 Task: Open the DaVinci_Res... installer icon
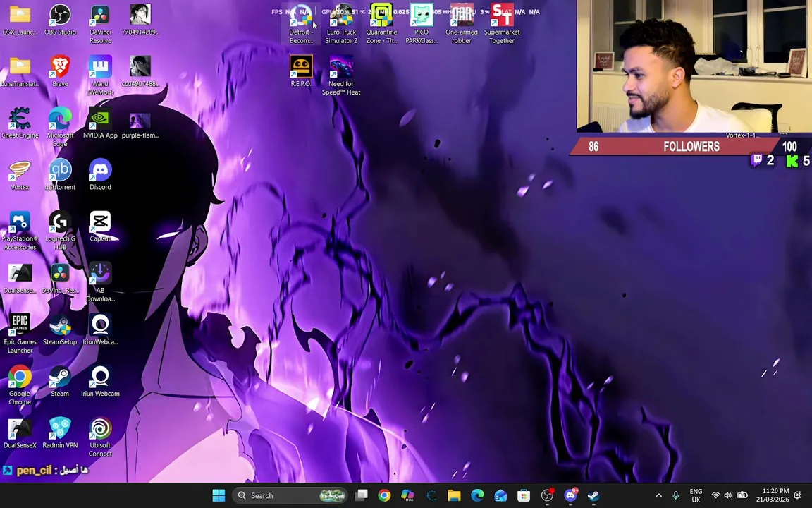pyautogui.click(x=60, y=279)
